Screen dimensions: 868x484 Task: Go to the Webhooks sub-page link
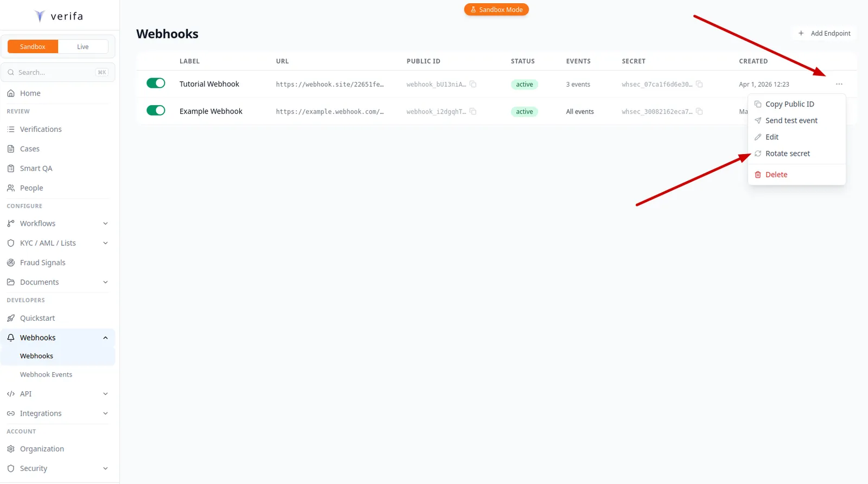point(36,356)
